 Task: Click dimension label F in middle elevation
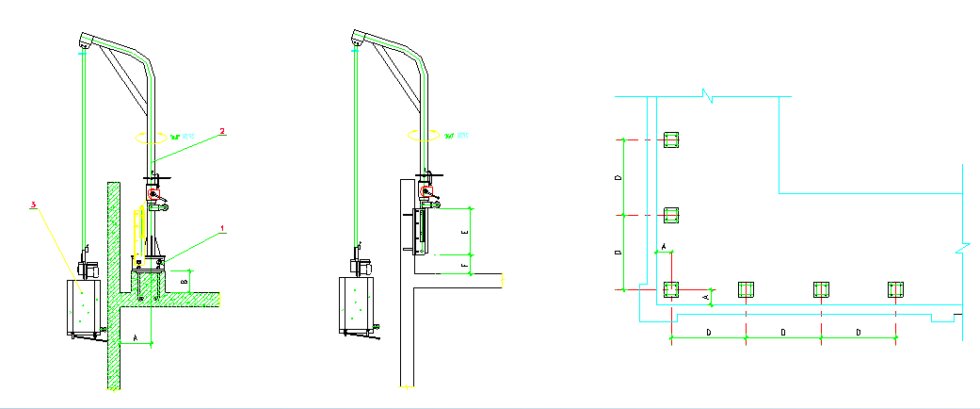pos(464,265)
